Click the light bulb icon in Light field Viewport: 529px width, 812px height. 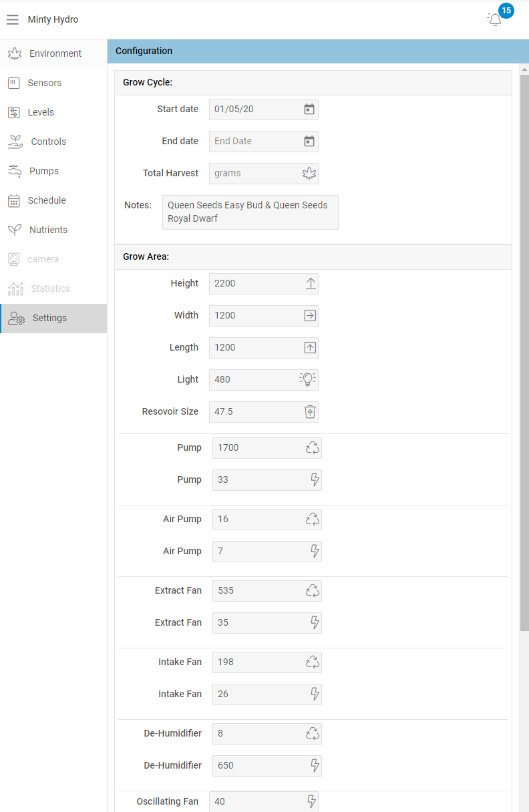(x=308, y=380)
